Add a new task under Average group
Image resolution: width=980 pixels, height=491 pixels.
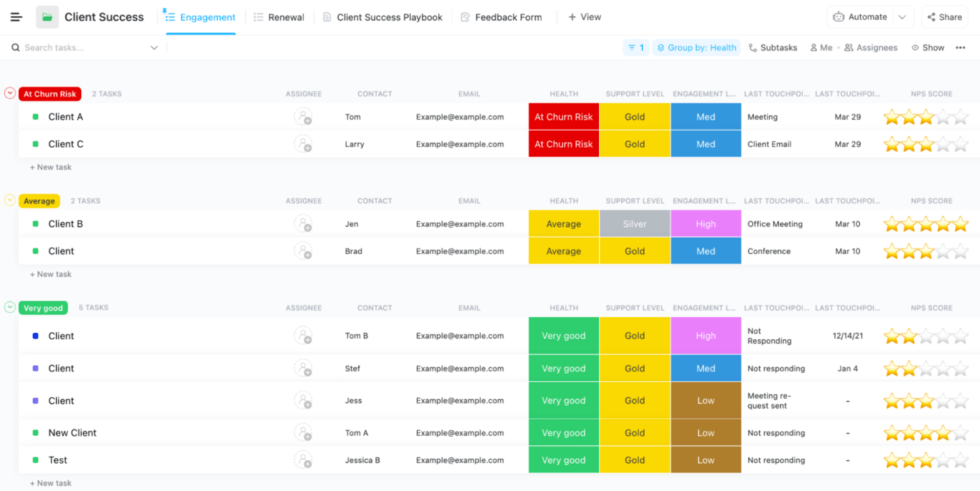pyautogui.click(x=50, y=273)
